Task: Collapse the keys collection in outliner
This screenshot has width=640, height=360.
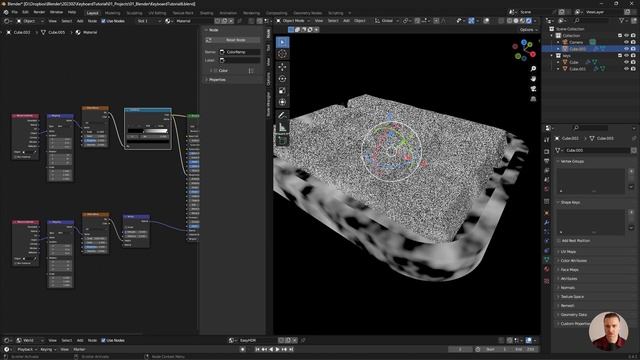Action: [x=552, y=56]
